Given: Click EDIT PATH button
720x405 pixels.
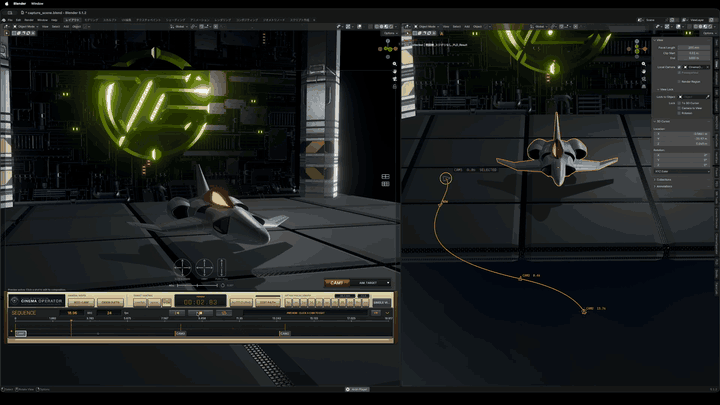Looking at the screenshot, I should click(x=268, y=303).
